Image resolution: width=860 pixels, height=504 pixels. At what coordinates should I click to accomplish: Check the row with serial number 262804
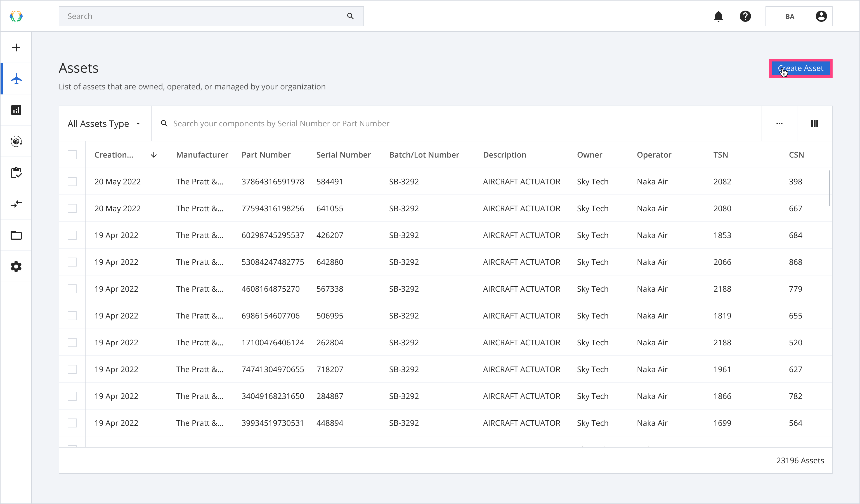[x=72, y=342]
